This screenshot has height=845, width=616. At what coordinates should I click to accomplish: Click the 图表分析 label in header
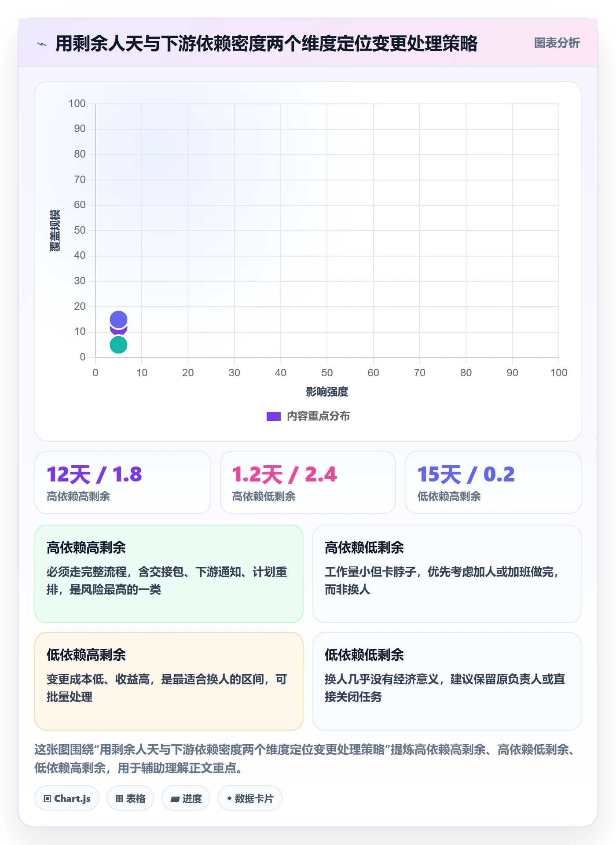point(557,43)
